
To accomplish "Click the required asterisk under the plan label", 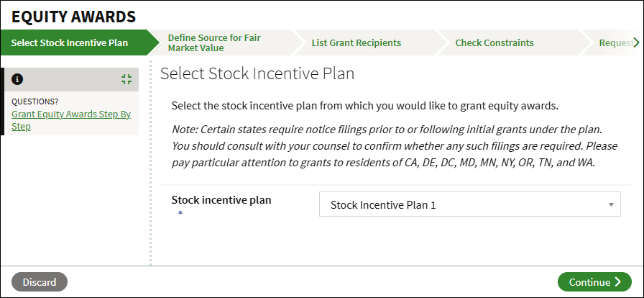I will tap(180, 213).
